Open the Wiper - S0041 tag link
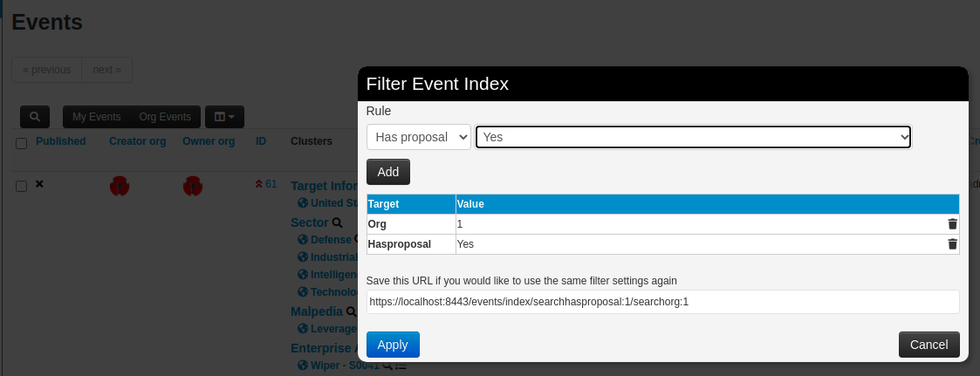This screenshot has width=980, height=376. click(345, 365)
